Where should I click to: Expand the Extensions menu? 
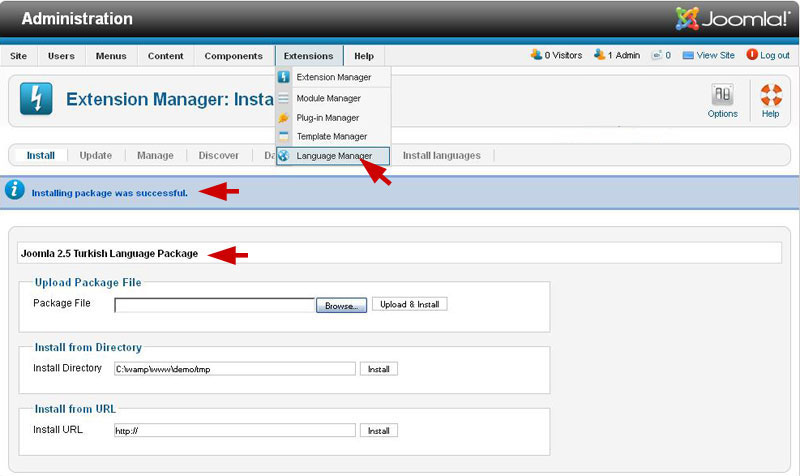click(x=308, y=56)
